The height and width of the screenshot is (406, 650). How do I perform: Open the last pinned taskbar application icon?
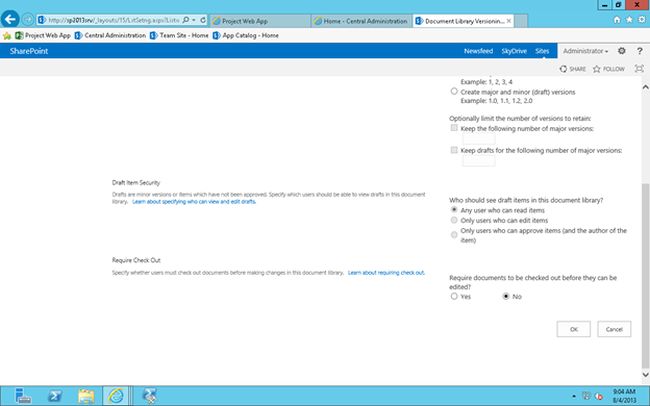click(150, 396)
